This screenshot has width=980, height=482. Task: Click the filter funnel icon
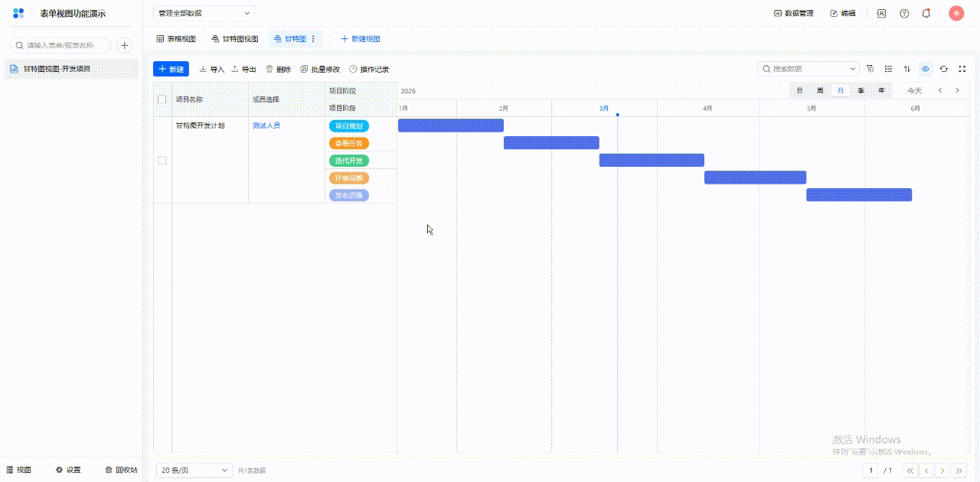click(871, 69)
